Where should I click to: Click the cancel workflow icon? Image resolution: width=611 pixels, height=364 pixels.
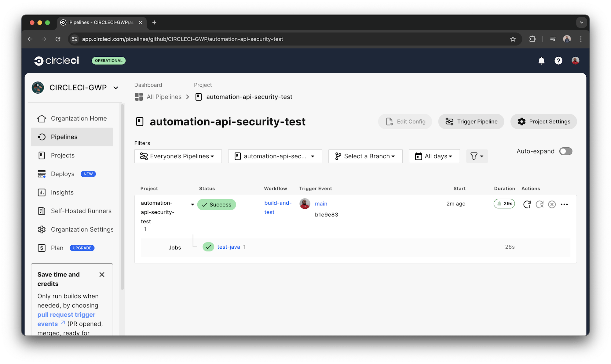coord(552,204)
